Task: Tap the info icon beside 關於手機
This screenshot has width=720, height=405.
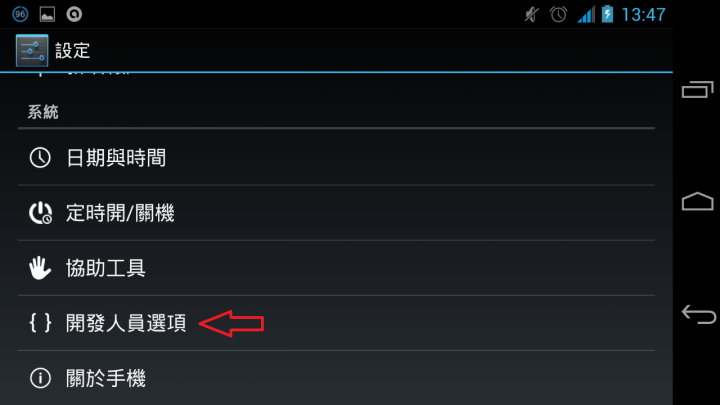Action: click(x=40, y=378)
